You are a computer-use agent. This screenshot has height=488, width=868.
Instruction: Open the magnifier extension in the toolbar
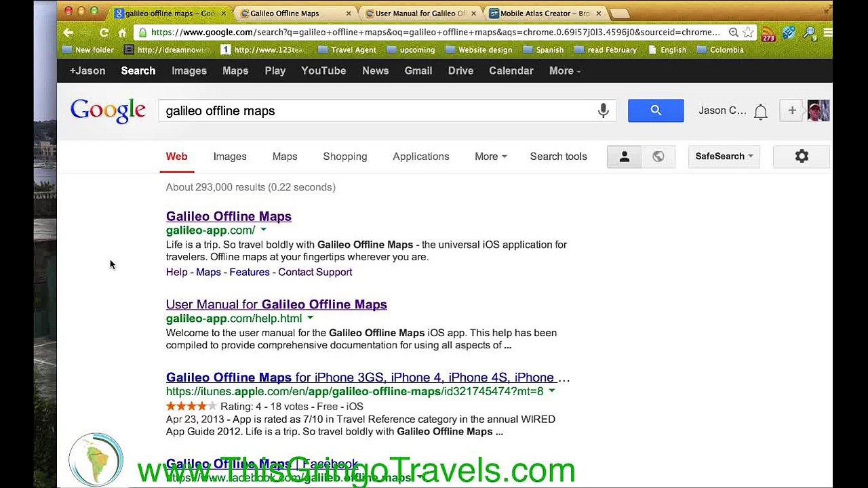[809, 33]
